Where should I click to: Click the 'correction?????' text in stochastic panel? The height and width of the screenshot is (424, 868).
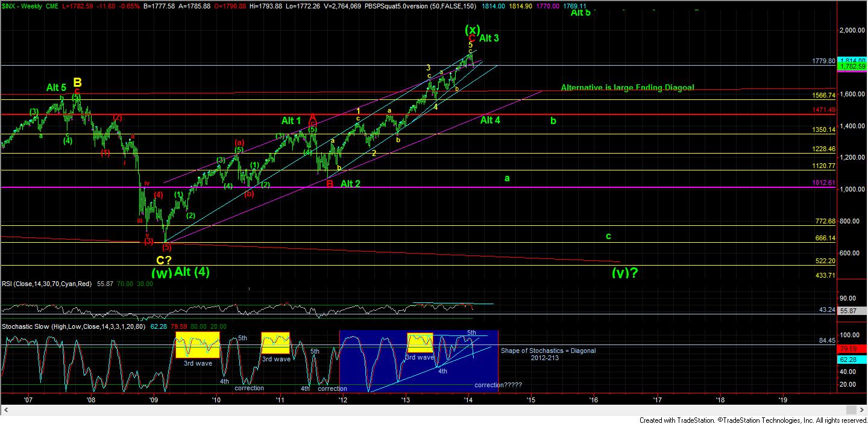[498, 385]
